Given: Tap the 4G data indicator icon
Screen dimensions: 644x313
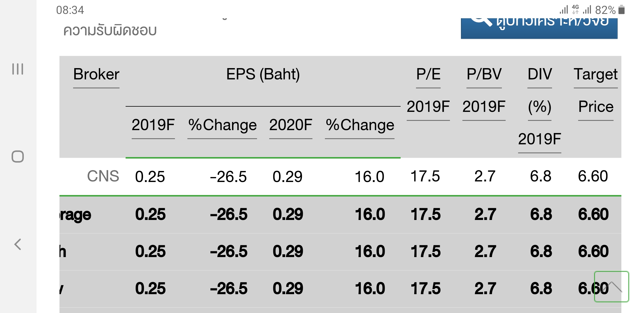Looking at the screenshot, I should [x=575, y=10].
